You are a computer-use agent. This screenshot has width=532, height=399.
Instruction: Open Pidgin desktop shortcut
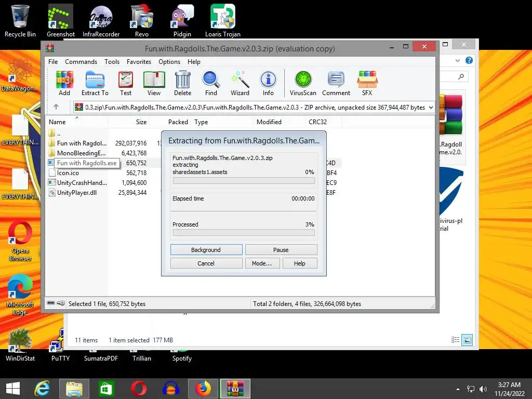pyautogui.click(x=182, y=20)
